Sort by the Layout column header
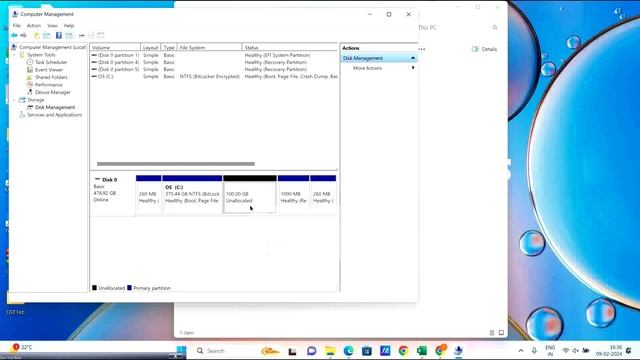Screen dimensions: 640x360 pyautogui.click(x=151, y=47)
